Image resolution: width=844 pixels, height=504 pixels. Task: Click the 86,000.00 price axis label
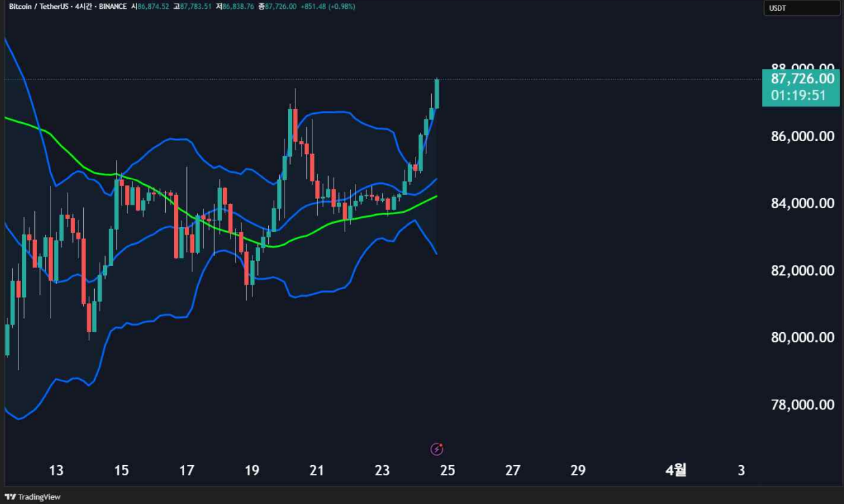click(x=802, y=136)
